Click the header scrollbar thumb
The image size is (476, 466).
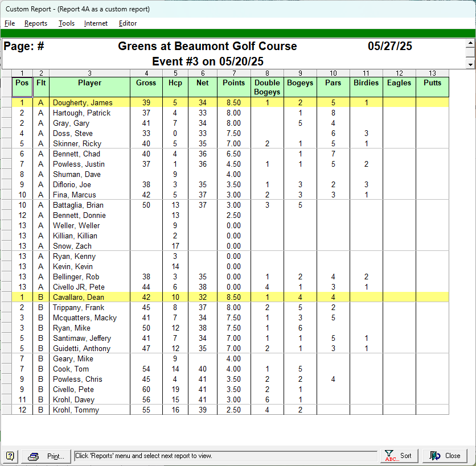(x=470, y=53)
